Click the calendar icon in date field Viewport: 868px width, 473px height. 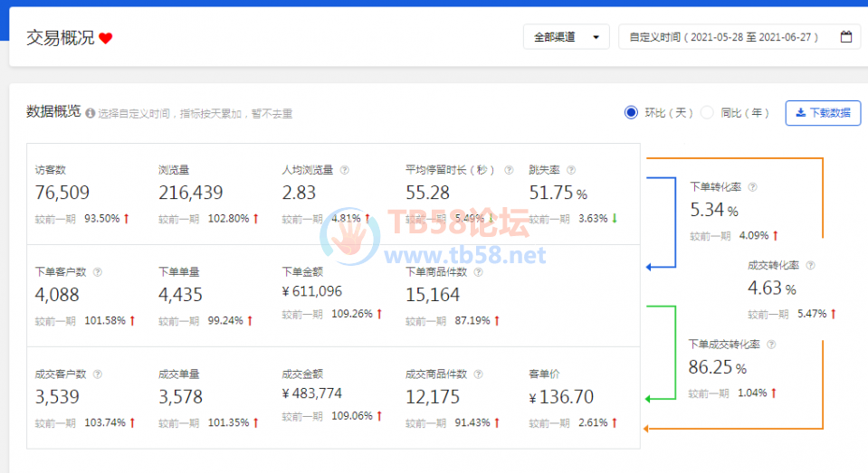point(845,37)
